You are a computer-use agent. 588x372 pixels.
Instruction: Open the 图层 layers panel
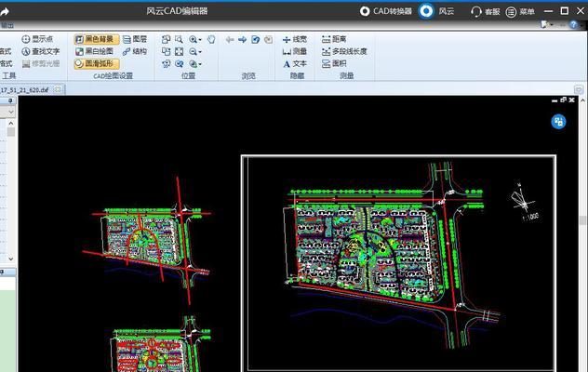point(135,39)
